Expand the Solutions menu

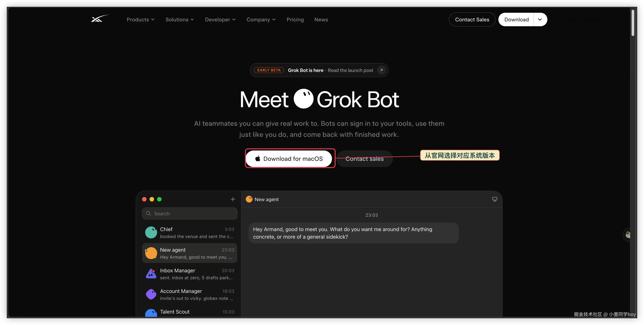180,19
